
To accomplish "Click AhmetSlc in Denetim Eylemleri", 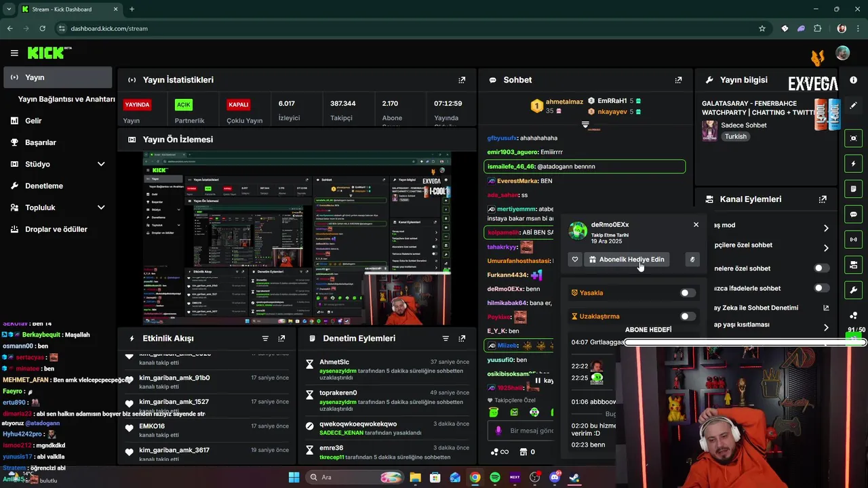I will click(334, 362).
